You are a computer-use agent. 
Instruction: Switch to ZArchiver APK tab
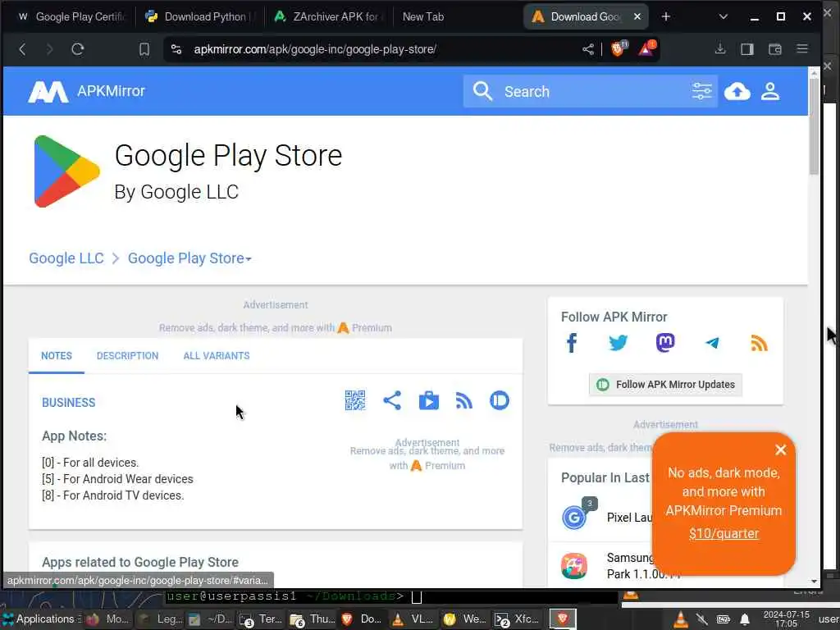[x=328, y=16]
